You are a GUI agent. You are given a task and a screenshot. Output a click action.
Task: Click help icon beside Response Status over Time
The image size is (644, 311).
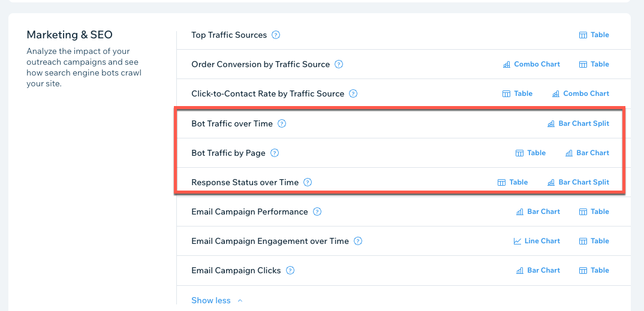click(x=308, y=182)
